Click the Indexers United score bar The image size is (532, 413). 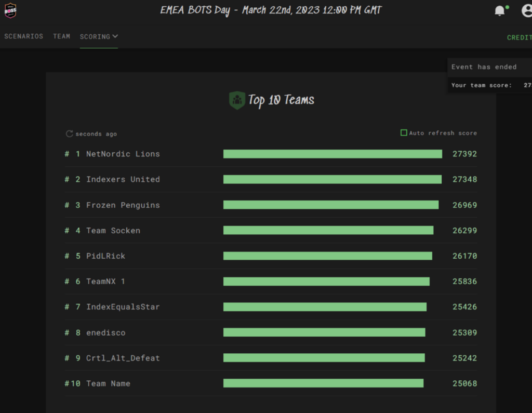click(x=332, y=179)
